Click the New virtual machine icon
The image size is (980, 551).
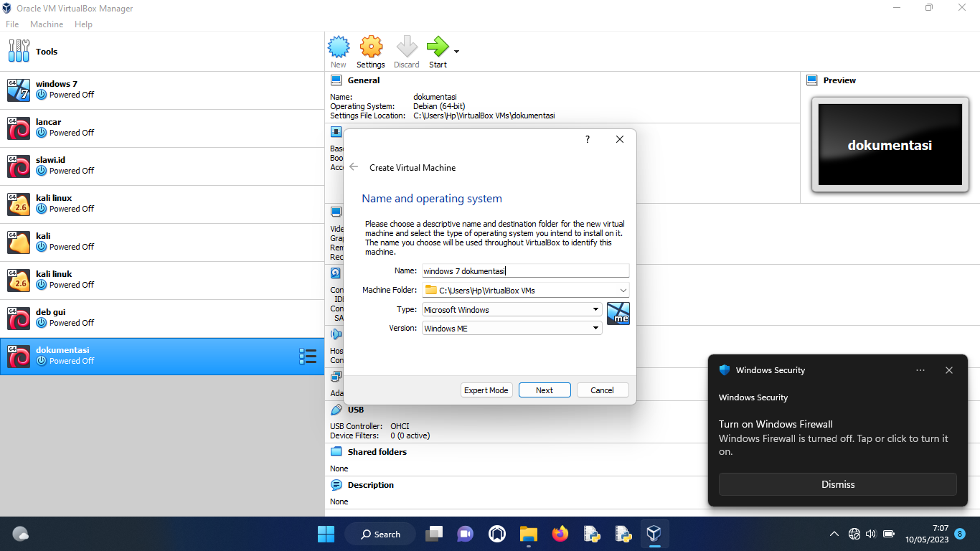click(x=339, y=47)
